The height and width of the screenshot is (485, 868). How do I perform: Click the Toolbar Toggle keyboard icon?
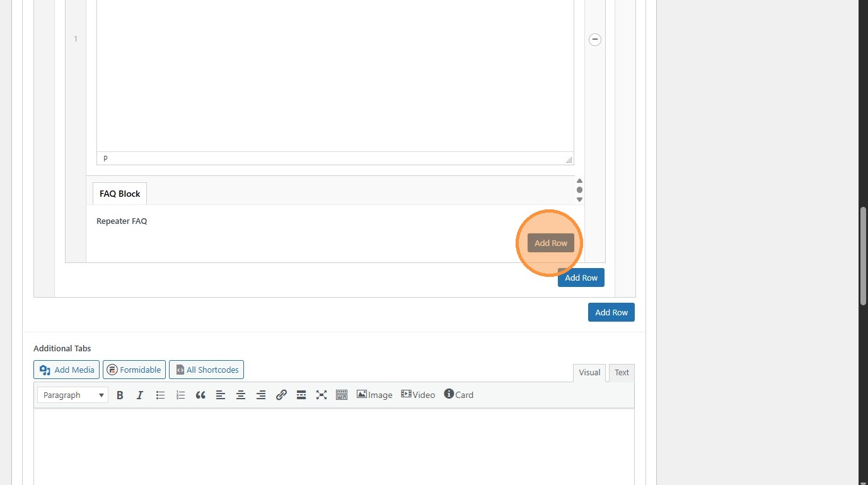(x=342, y=395)
